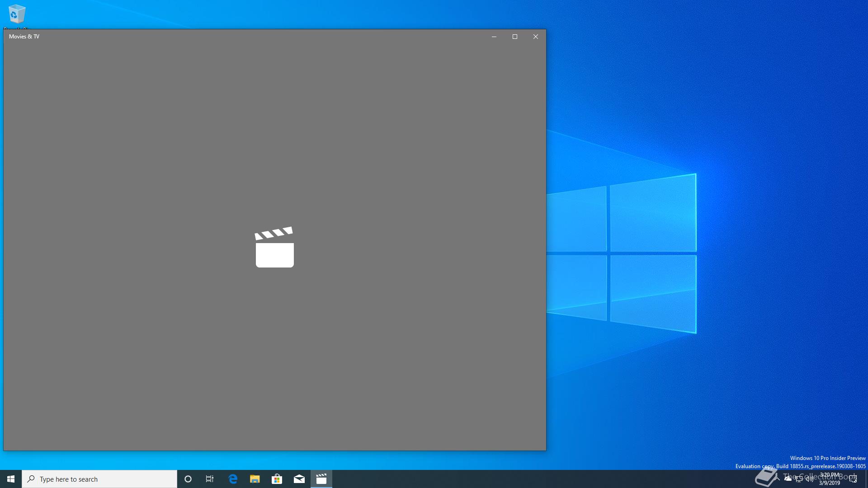Open the Start menu
Viewport: 868px width, 488px height.
pyautogui.click(x=11, y=479)
